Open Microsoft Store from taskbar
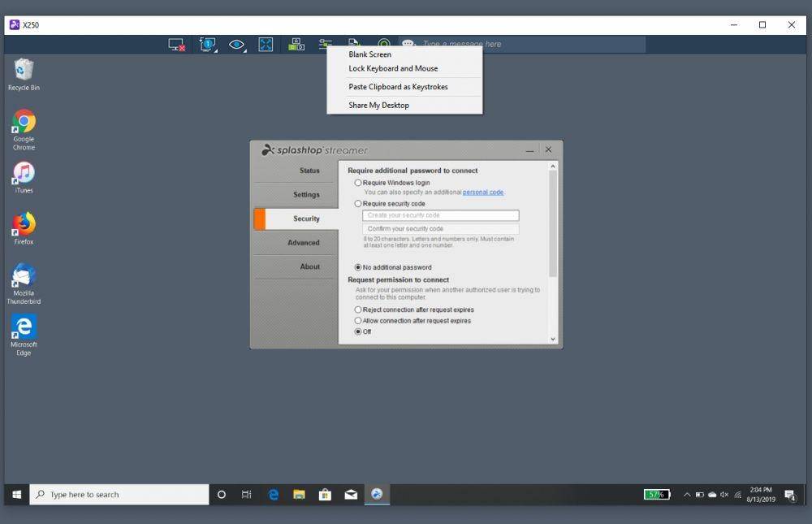Viewport: 812px width, 524px height. [x=325, y=495]
